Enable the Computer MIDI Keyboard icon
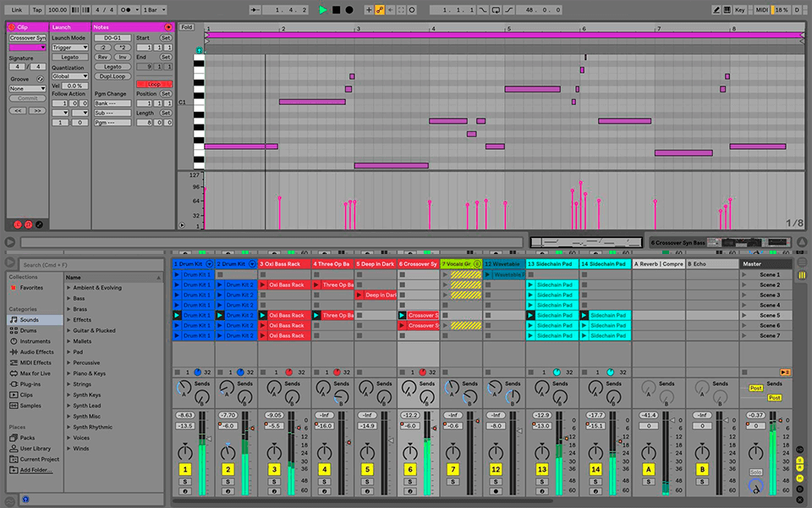This screenshot has width=812, height=508. point(727,9)
